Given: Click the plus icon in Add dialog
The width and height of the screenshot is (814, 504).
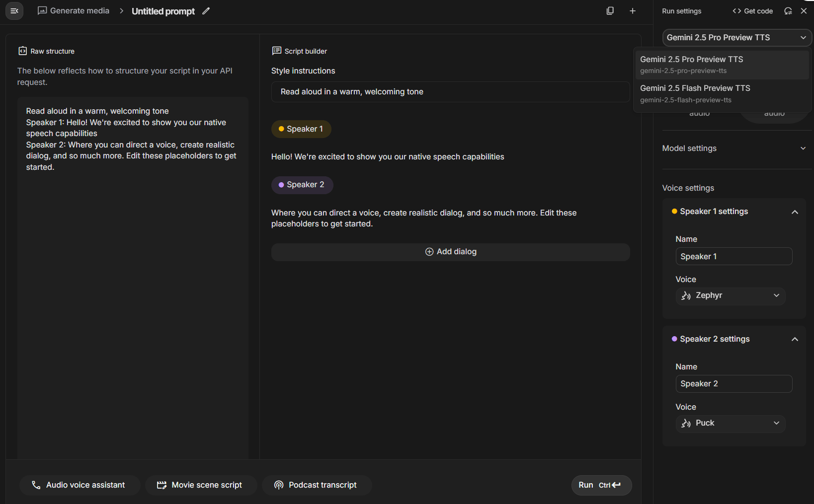Looking at the screenshot, I should click(x=429, y=252).
